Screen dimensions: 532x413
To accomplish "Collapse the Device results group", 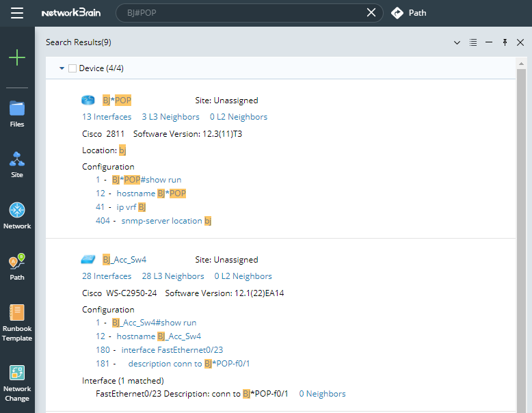I will pyautogui.click(x=62, y=68).
